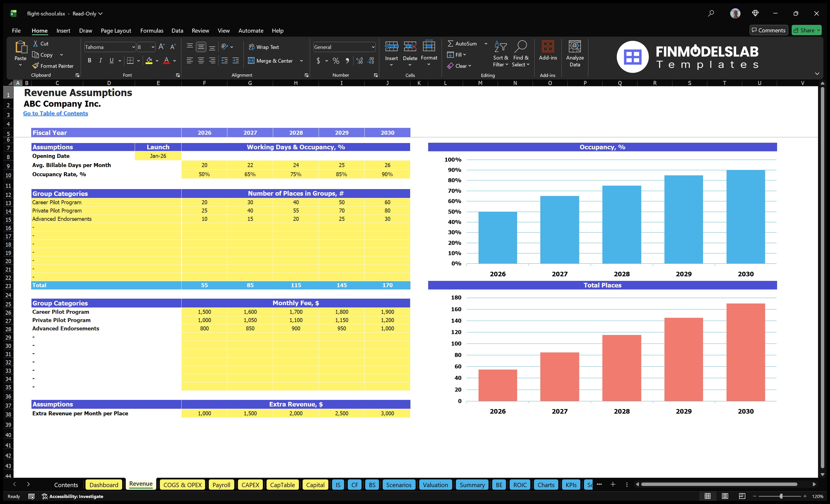The width and height of the screenshot is (830, 504).
Task: Toggle italic formatting
Action: coord(100,60)
